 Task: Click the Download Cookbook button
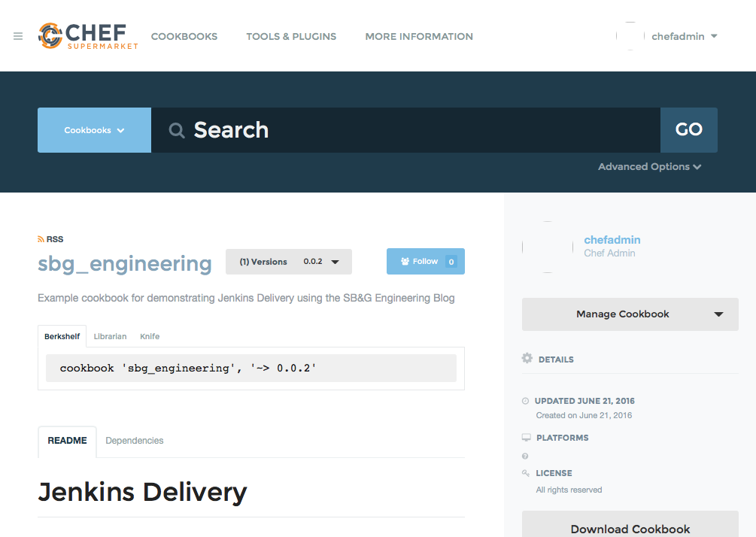tap(630, 526)
